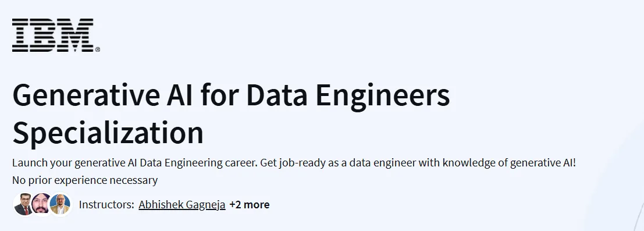Screen dimensions: 644x231
Task: Open the first instructor avatar with red tie
Action: click(24, 204)
